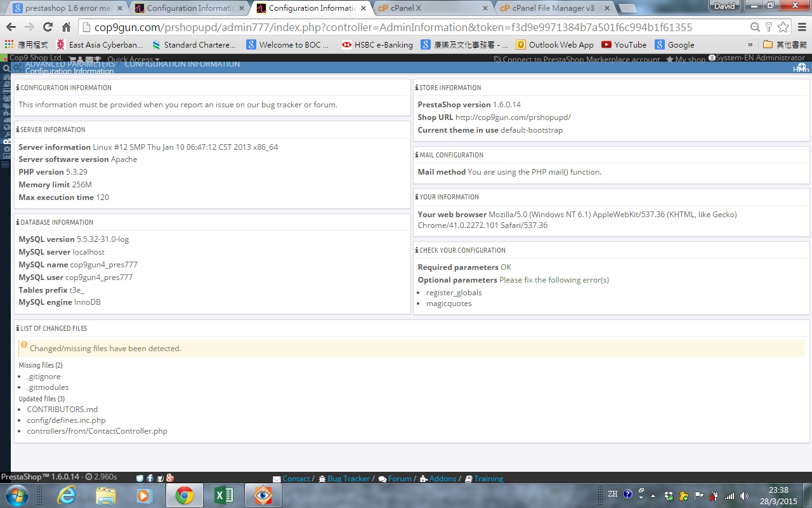The image size is (812, 508).
Task: Bookmark this page with the star icon
Action: pos(783,27)
